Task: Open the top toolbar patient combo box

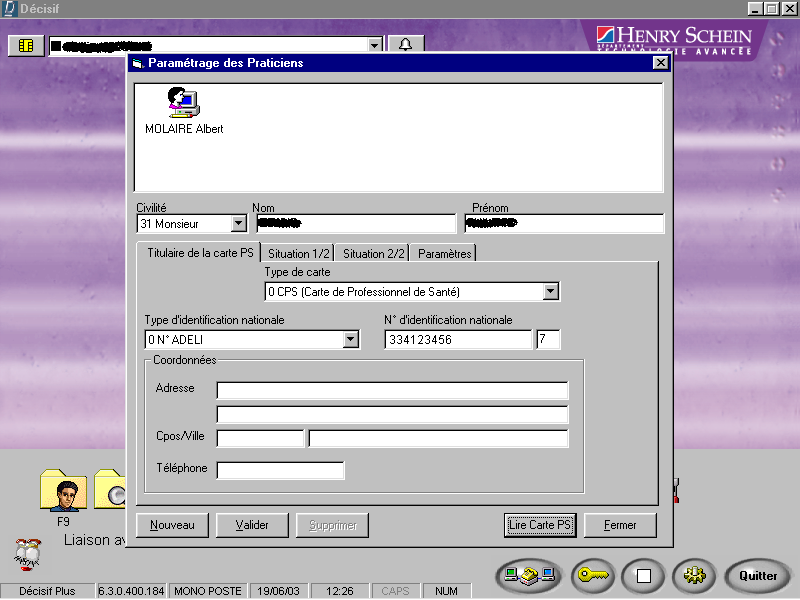Action: pyautogui.click(x=375, y=45)
